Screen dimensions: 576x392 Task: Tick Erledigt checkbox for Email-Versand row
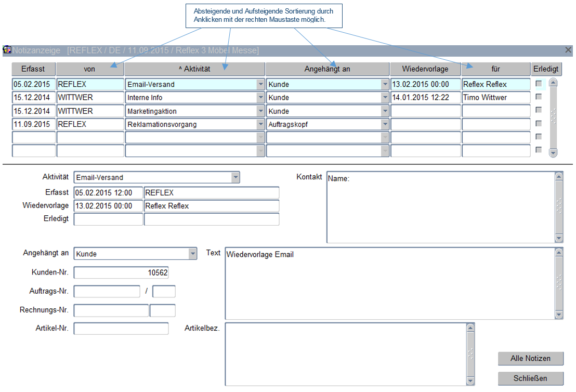pos(539,84)
